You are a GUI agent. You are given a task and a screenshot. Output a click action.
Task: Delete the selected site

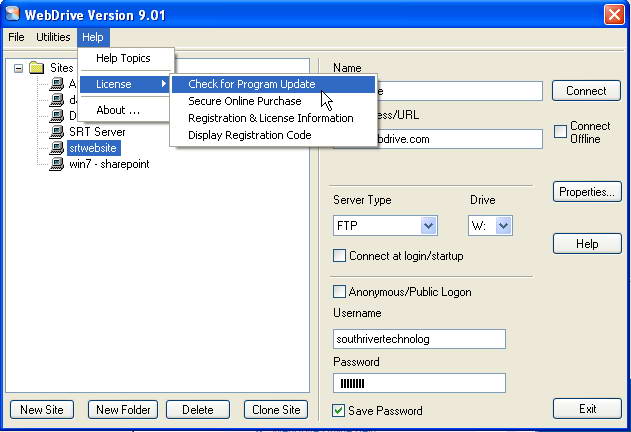[x=198, y=409]
